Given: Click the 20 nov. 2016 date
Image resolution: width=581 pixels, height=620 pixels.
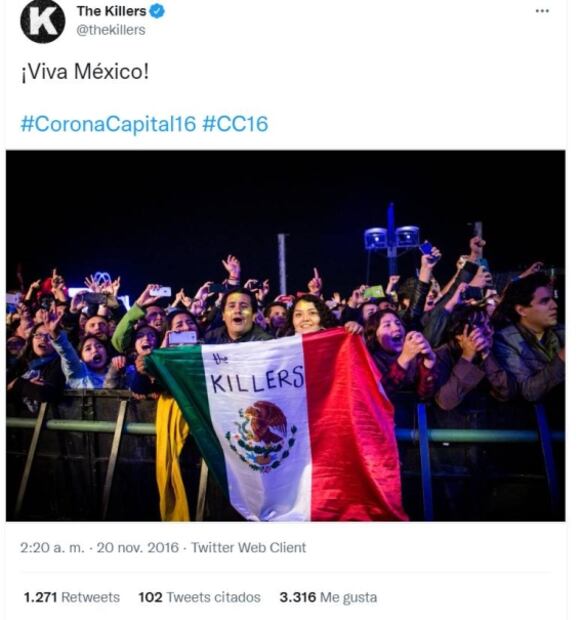Looking at the screenshot, I should [138, 548].
